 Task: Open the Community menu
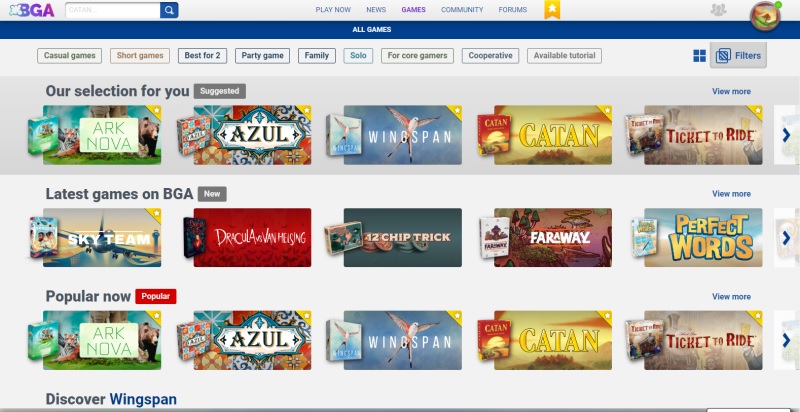pyautogui.click(x=462, y=10)
